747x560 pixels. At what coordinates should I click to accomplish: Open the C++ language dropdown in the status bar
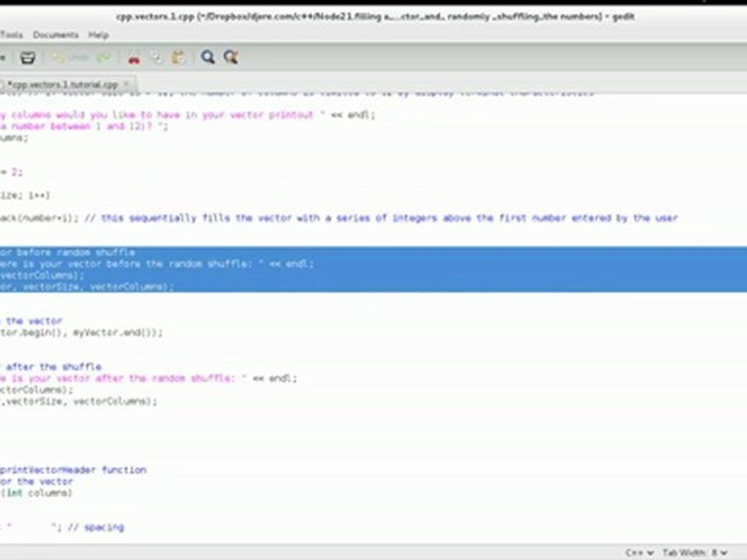point(639,552)
